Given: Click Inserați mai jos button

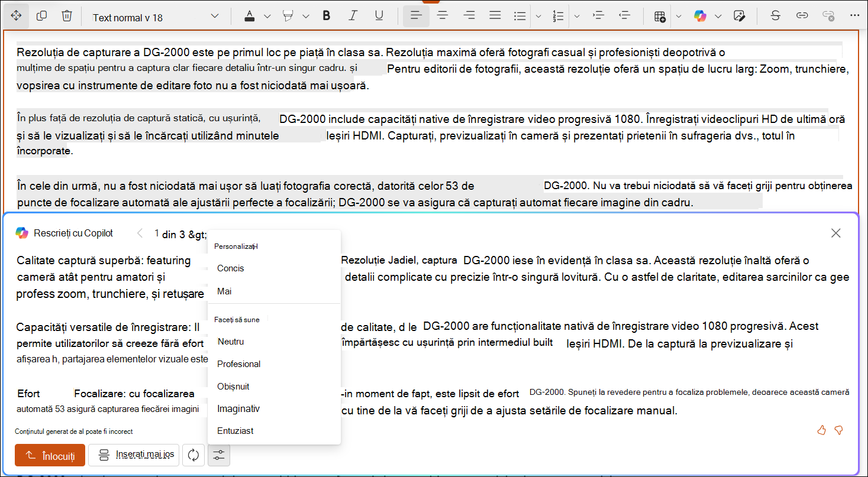Looking at the screenshot, I should 134,455.
